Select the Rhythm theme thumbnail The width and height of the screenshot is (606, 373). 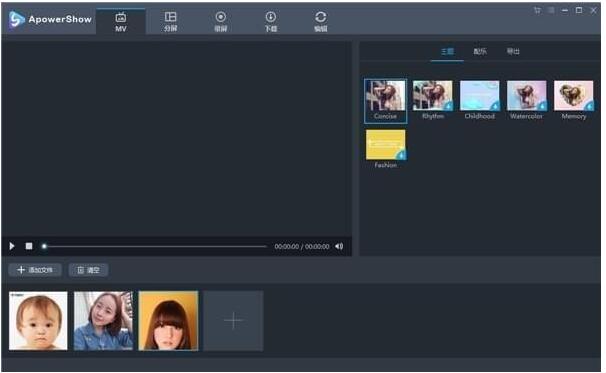[x=432, y=100]
